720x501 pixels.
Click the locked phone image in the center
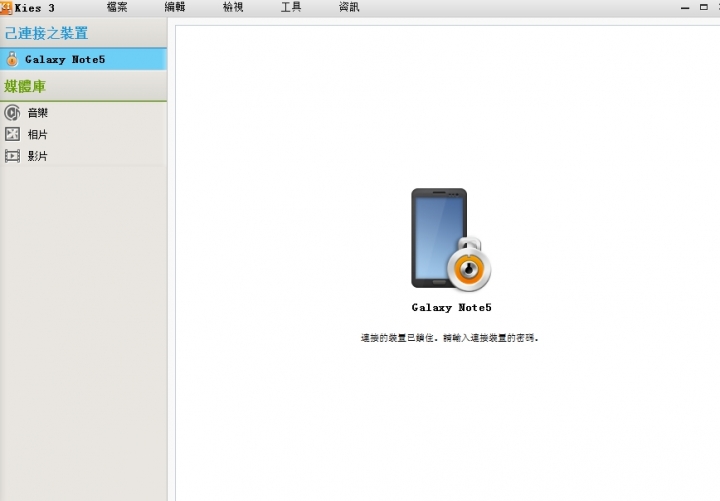click(450, 239)
